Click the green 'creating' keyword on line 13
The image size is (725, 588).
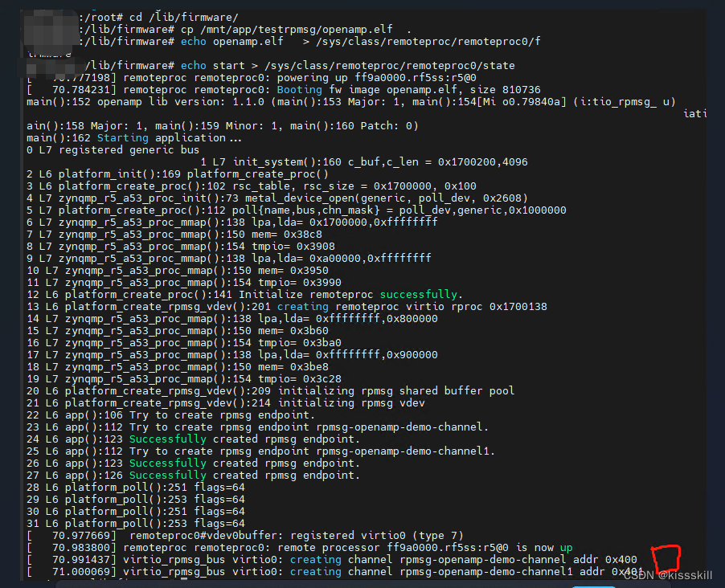302,306
